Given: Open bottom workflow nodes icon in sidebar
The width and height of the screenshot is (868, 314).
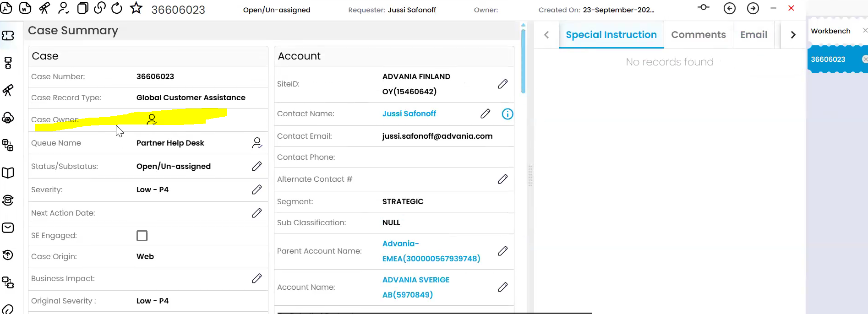Looking at the screenshot, I should click(8, 282).
